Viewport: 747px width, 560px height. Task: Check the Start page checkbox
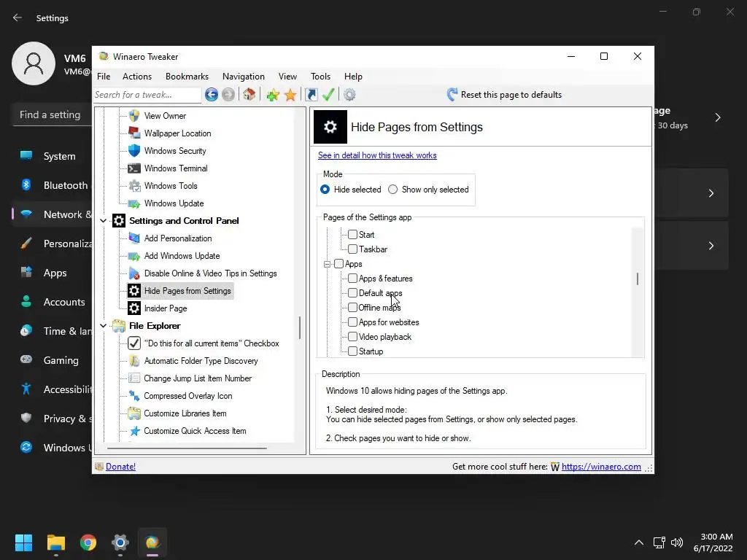[352, 234]
